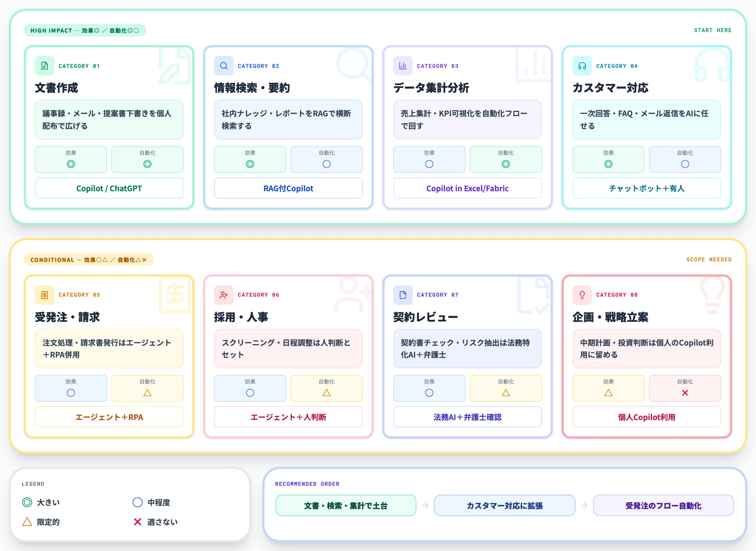Click the bar chart icon of Category 03
Viewport: 756px width, 551px height.
(x=403, y=66)
